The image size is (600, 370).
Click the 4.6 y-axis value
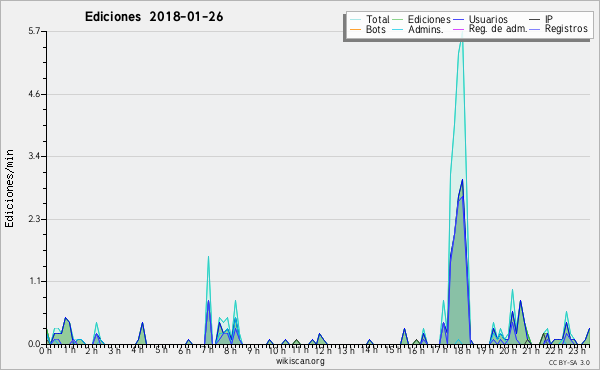34,94
